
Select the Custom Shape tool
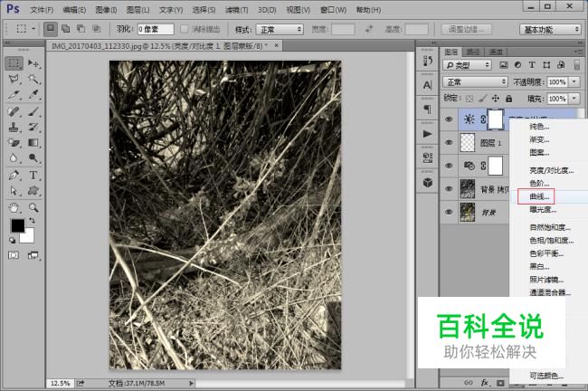33,191
